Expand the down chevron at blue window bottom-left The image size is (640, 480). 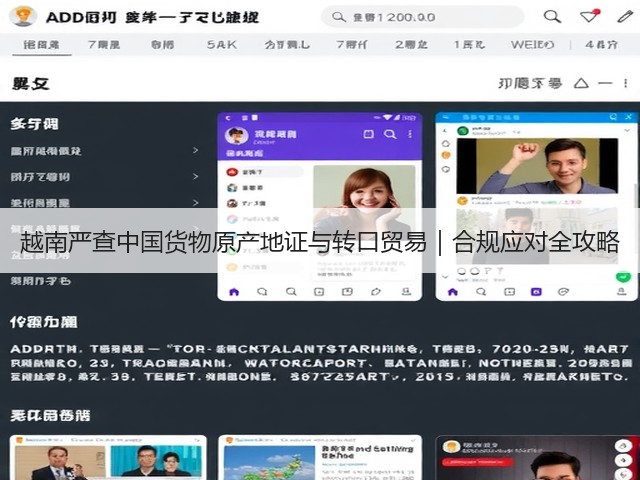(x=445, y=277)
